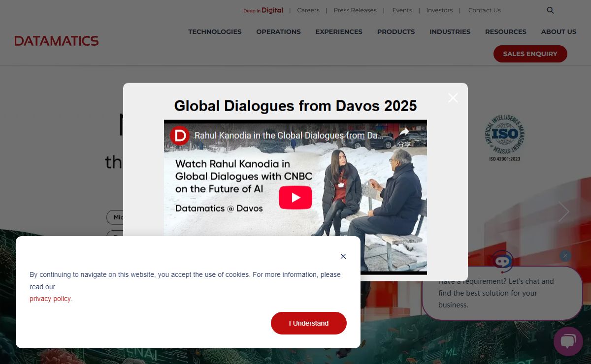Open Press Releases link
The height and width of the screenshot is (364, 591).
(355, 10)
